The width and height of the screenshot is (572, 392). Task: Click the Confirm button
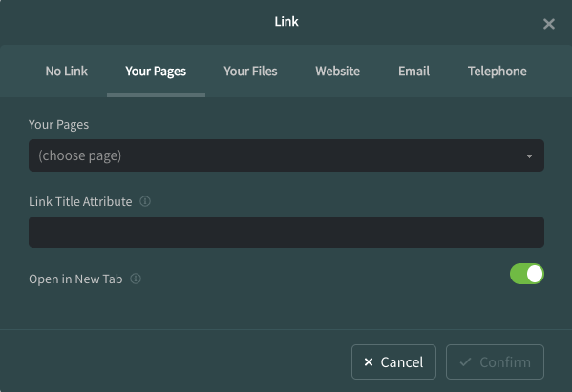(x=495, y=361)
